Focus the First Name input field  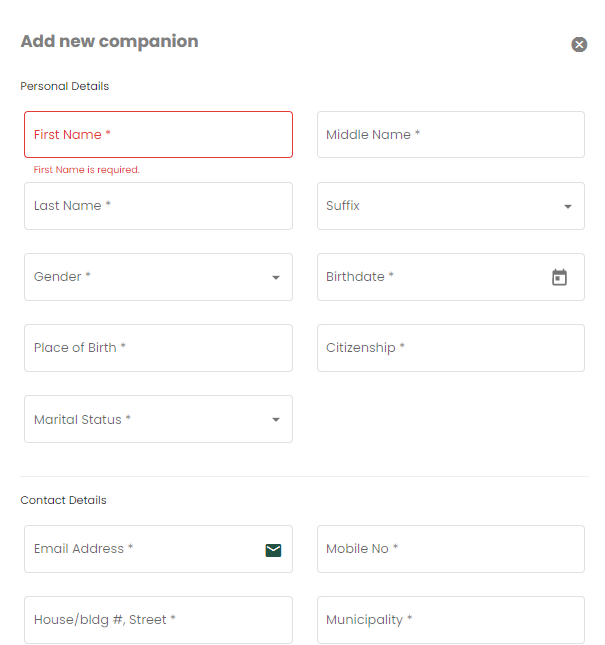(158, 134)
